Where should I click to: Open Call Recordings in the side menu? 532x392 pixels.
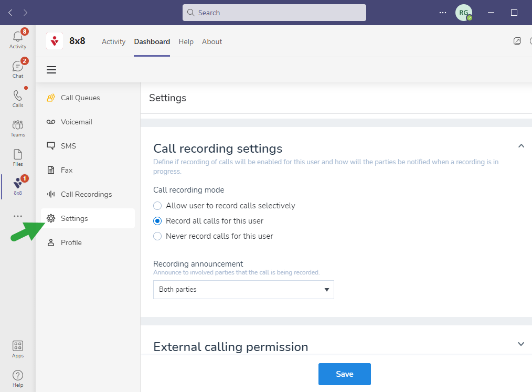pos(86,194)
